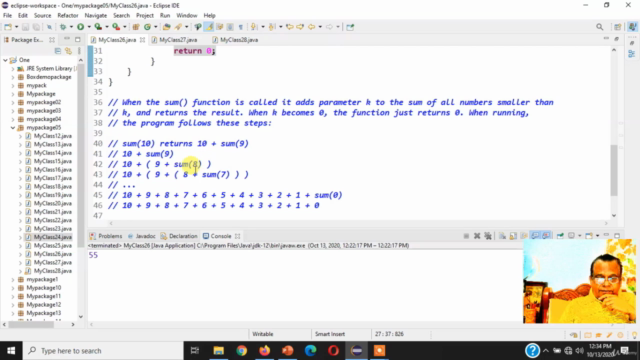Click the Last Edit Location arrow
This screenshot has width=640, height=360.
289,27
